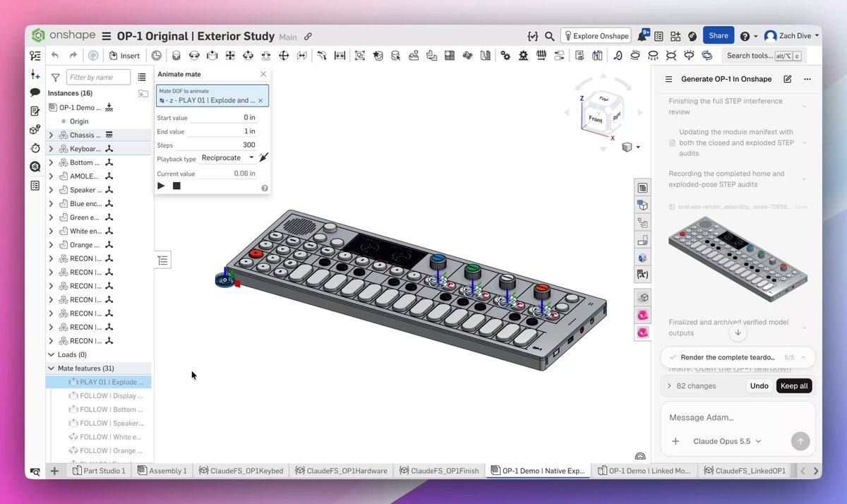The width and height of the screenshot is (847, 504).
Task: Click the Animate mate dialog help icon
Action: (265, 188)
